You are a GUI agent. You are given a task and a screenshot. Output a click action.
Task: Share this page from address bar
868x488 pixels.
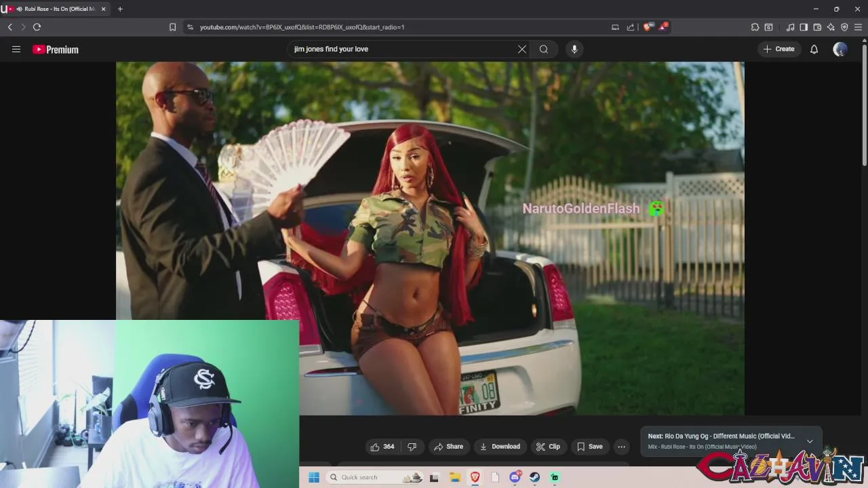[x=631, y=27]
